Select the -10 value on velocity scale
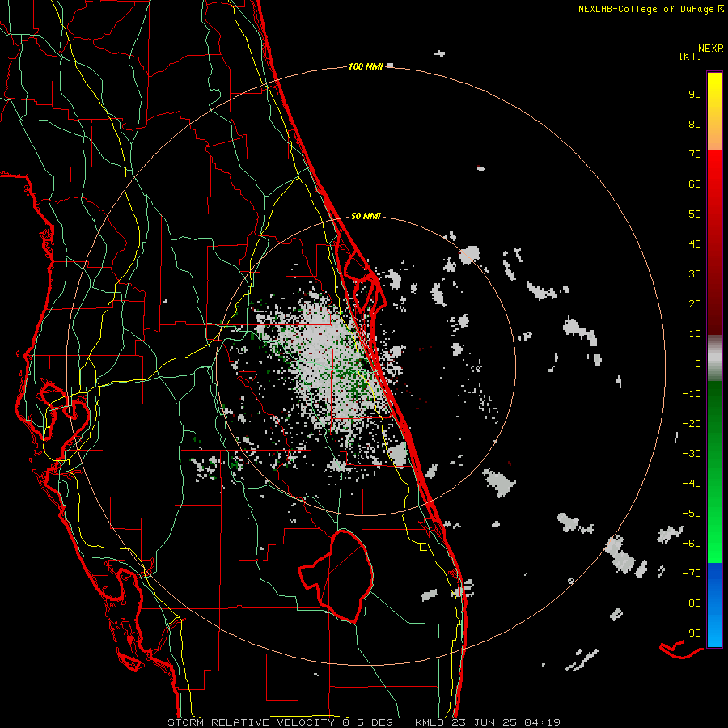This screenshot has height=728, width=728. pyautogui.click(x=692, y=394)
